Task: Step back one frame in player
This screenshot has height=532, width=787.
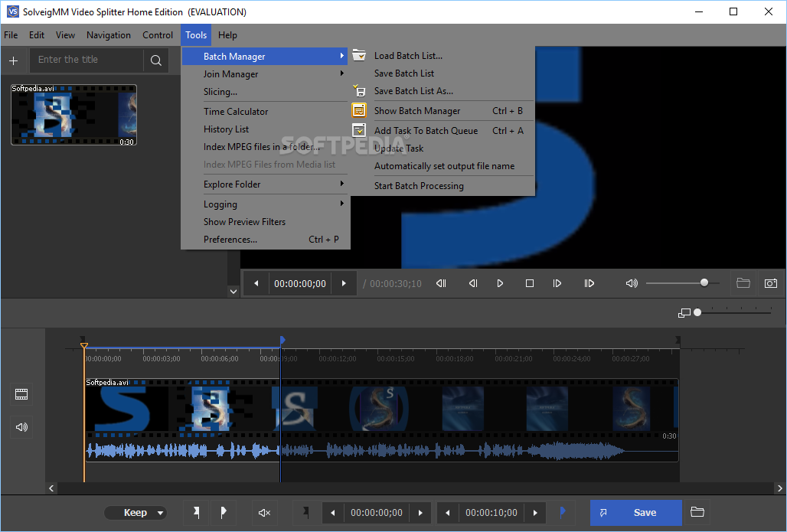Action: [x=473, y=283]
